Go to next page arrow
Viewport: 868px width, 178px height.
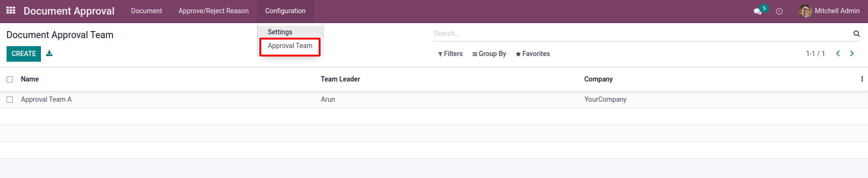coord(852,54)
